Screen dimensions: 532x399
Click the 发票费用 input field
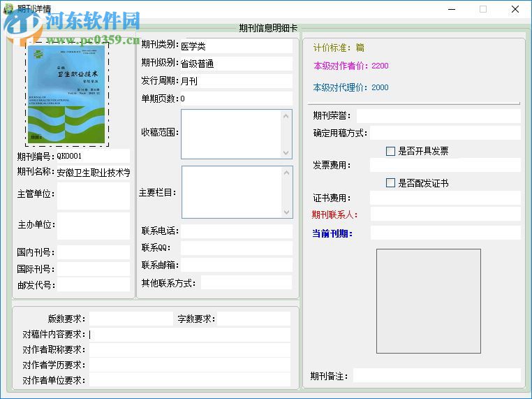[445, 165]
